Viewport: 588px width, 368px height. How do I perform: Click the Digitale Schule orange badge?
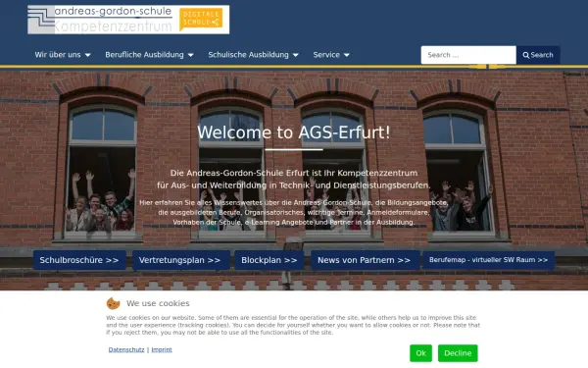(201, 19)
